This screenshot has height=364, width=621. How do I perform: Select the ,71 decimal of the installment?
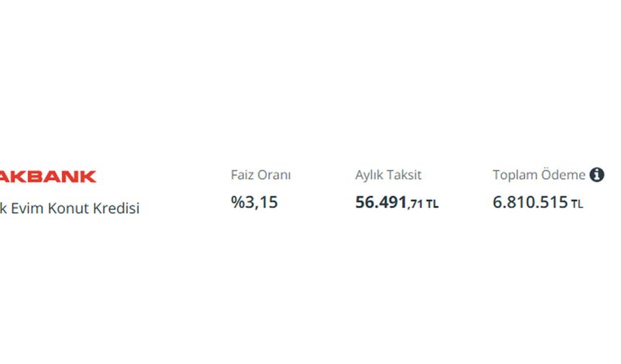(415, 204)
